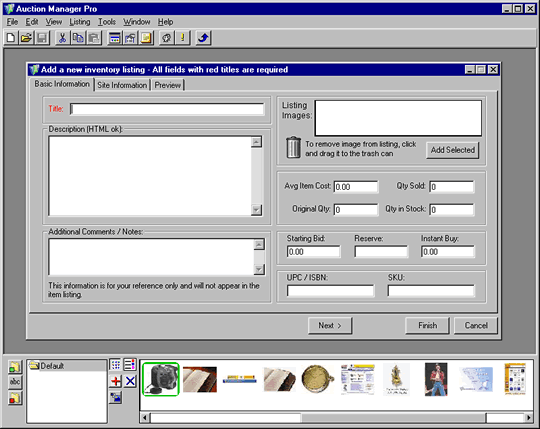This screenshot has width=540, height=429.
Task: Click the toolbar icon left of the exclamation mark
Action: click(x=167, y=38)
